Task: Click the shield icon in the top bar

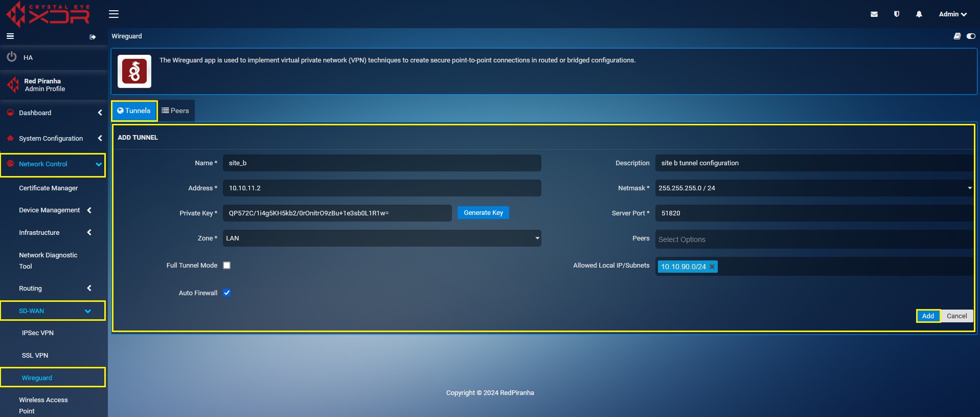Action: point(897,14)
